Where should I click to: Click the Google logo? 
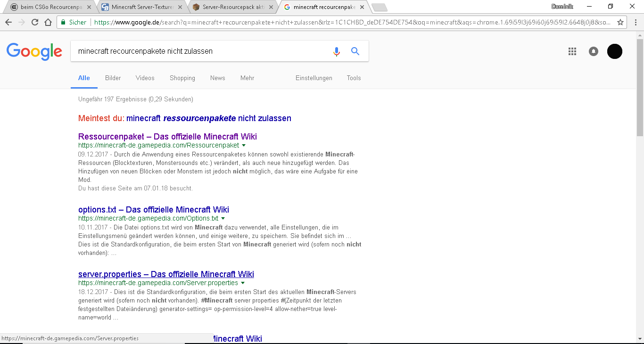click(34, 51)
